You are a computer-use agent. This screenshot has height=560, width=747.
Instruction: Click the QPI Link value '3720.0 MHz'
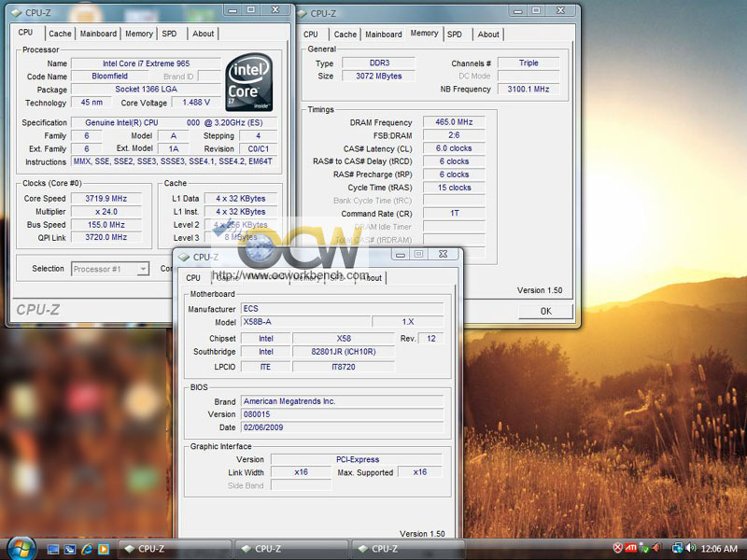[x=106, y=237]
